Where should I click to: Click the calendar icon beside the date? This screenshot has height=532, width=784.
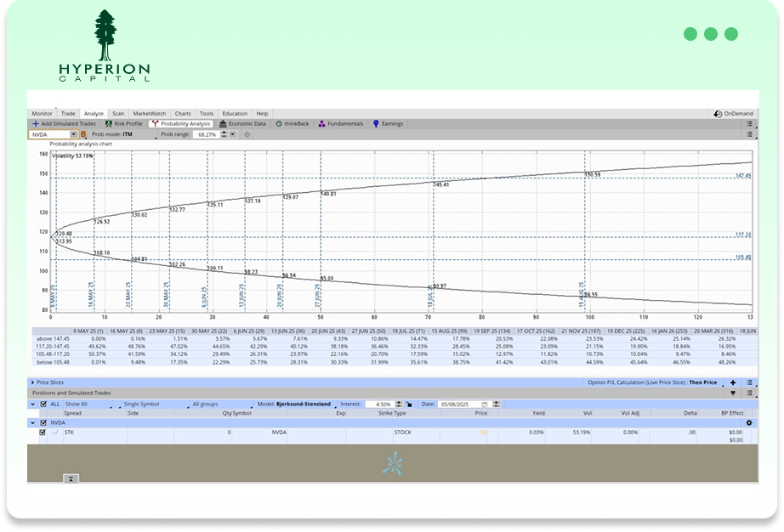coord(485,405)
